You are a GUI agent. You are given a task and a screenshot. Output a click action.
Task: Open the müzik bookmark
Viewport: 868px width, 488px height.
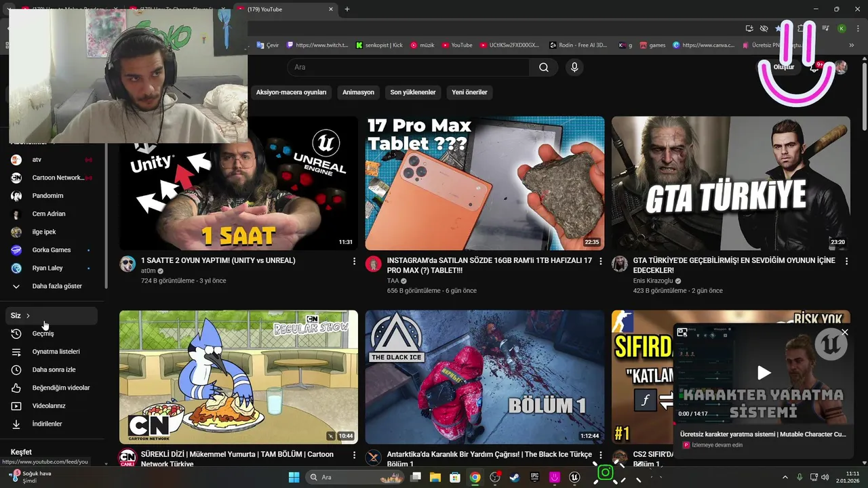click(422, 45)
